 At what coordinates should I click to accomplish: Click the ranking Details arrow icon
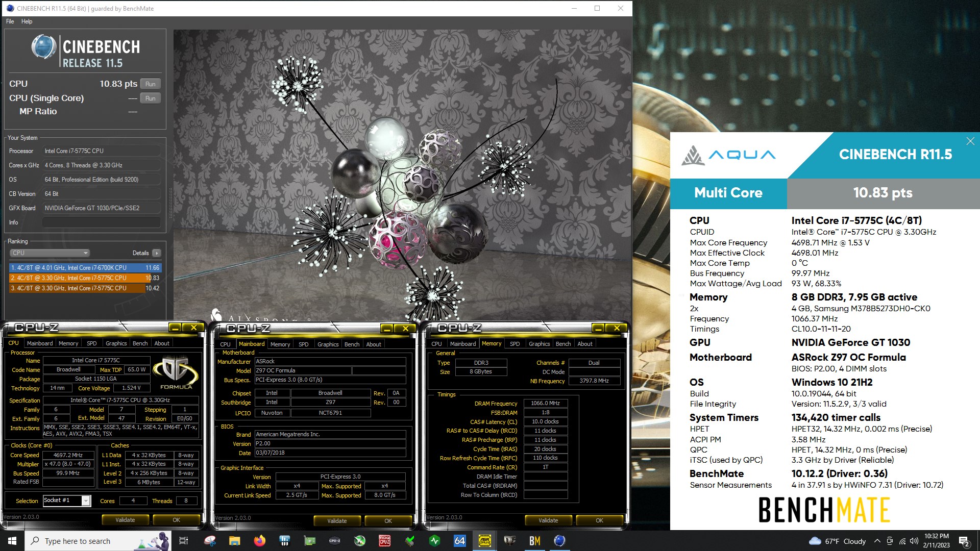[x=157, y=253]
